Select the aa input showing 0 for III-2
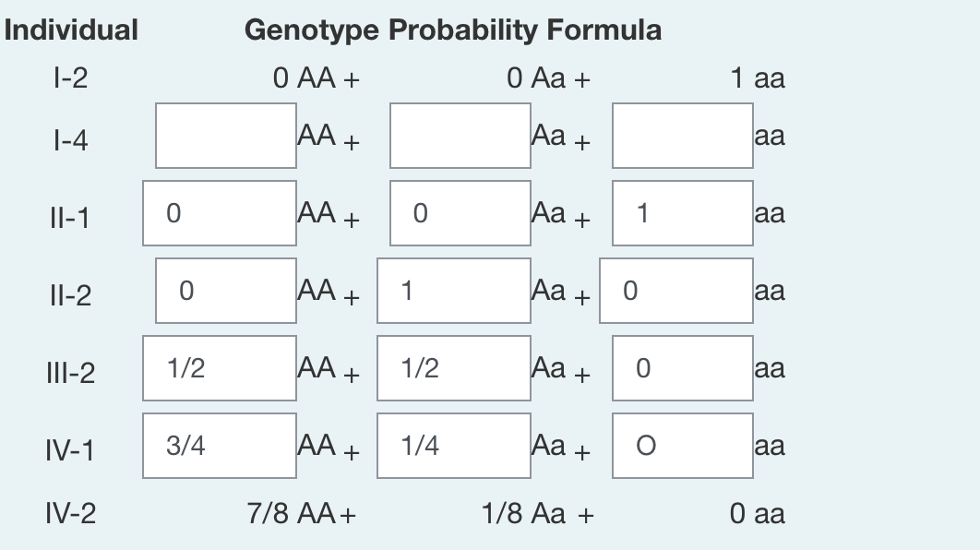980x550 pixels. [x=682, y=367]
